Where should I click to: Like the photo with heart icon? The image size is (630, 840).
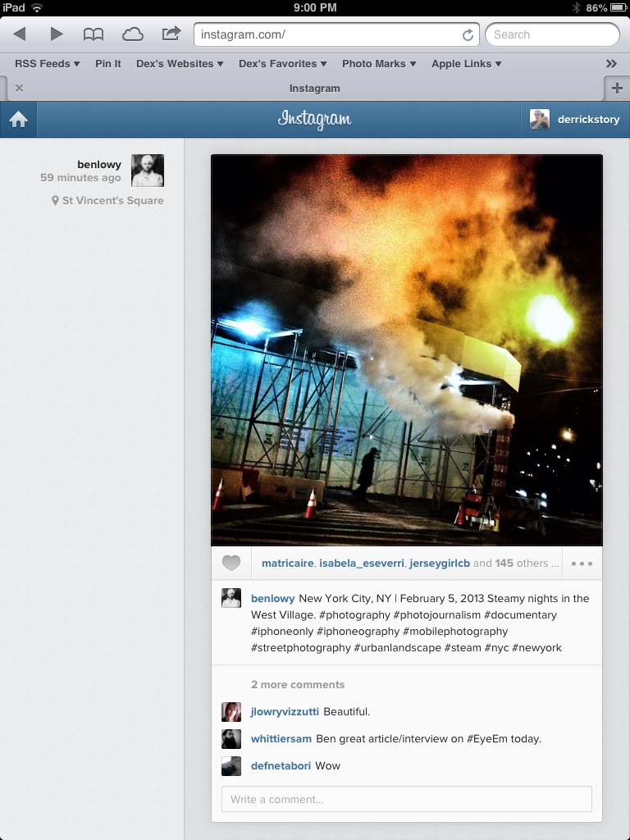pos(231,563)
